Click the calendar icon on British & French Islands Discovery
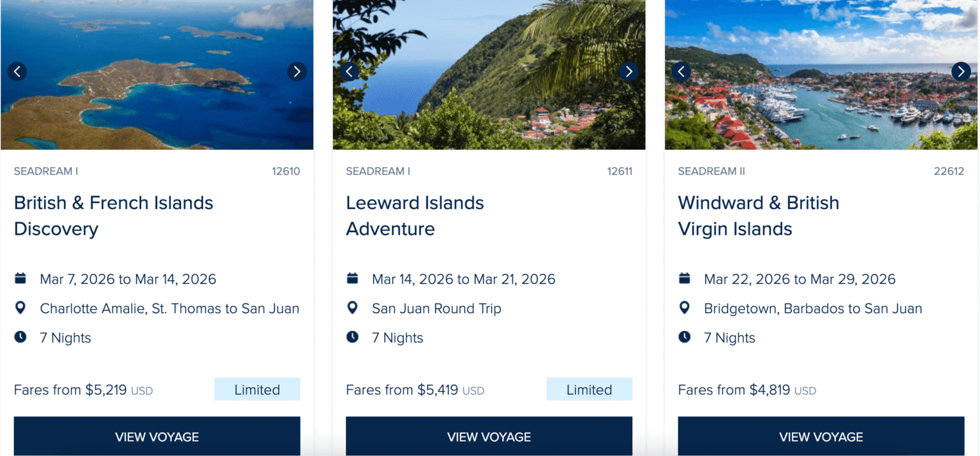980x456 pixels. [x=20, y=278]
